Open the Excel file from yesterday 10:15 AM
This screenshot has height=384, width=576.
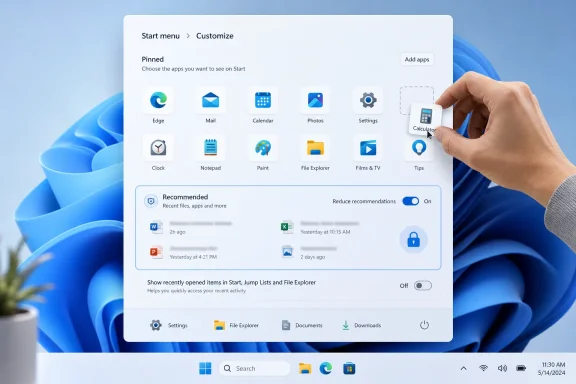[x=320, y=227]
